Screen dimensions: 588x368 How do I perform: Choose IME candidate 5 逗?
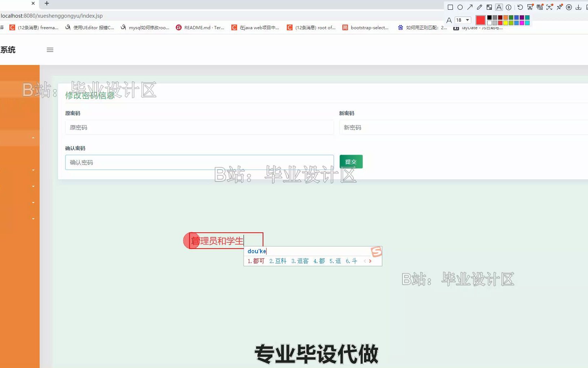click(x=335, y=261)
